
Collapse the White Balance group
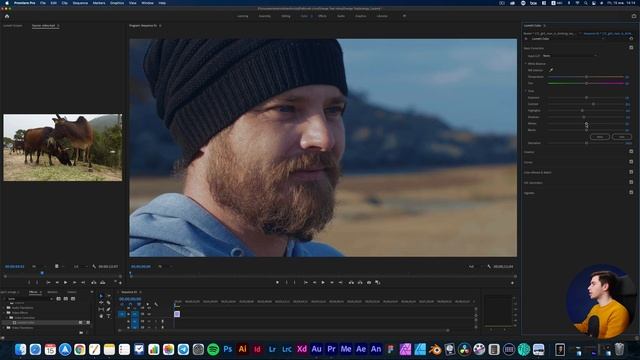[x=526, y=63]
